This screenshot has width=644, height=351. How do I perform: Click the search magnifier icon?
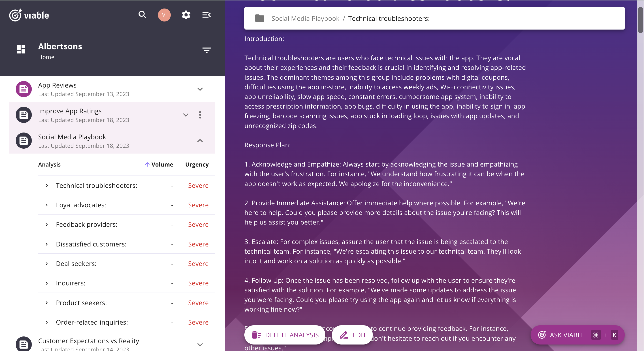(143, 15)
